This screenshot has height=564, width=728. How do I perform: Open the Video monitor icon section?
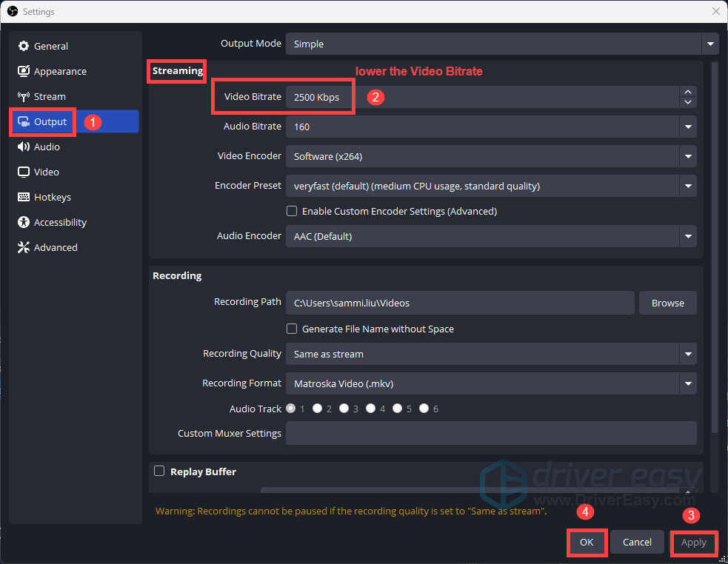(x=23, y=172)
